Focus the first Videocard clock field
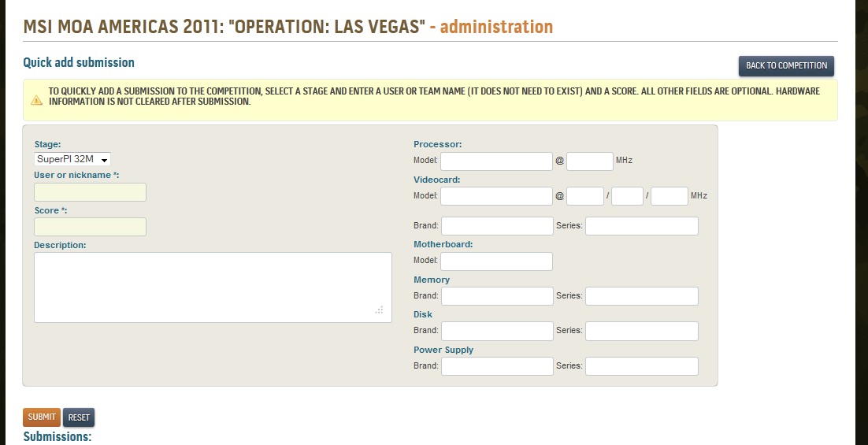 click(x=585, y=196)
